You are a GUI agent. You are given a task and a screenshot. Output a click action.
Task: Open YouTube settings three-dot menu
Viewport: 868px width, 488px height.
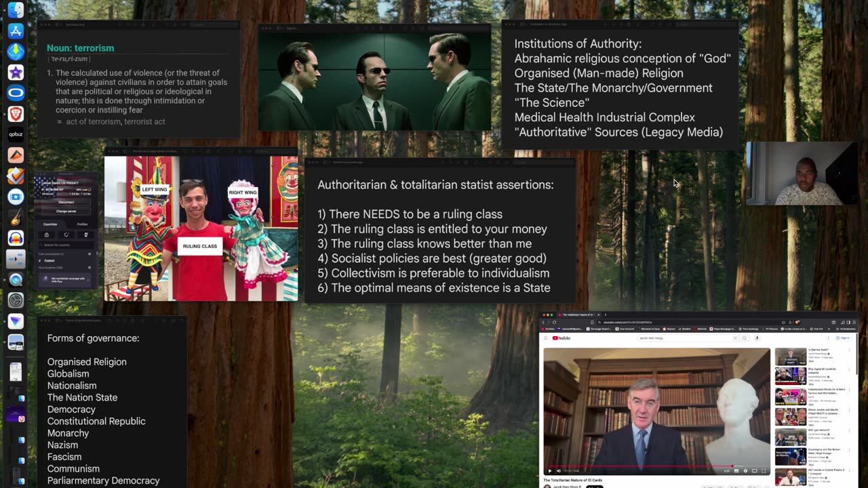point(829,338)
